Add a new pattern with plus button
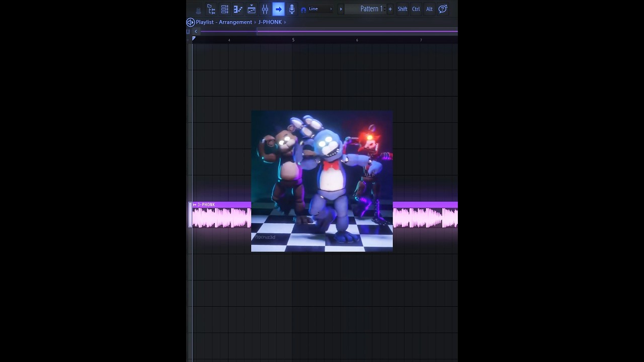This screenshot has height=362, width=644. click(x=390, y=9)
